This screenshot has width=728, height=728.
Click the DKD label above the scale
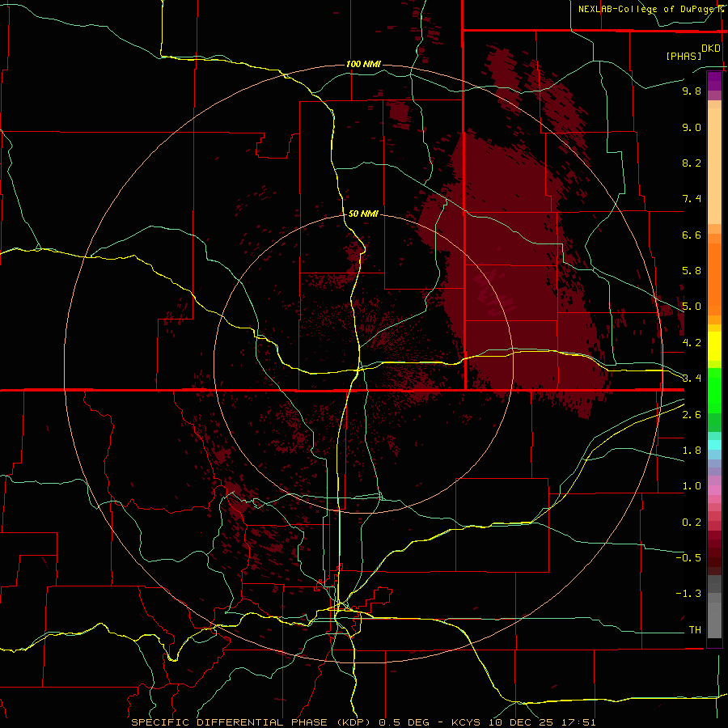(711, 49)
